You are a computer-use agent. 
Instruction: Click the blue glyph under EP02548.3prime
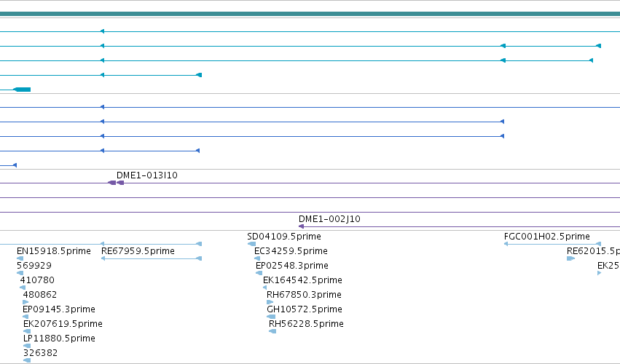(259, 273)
